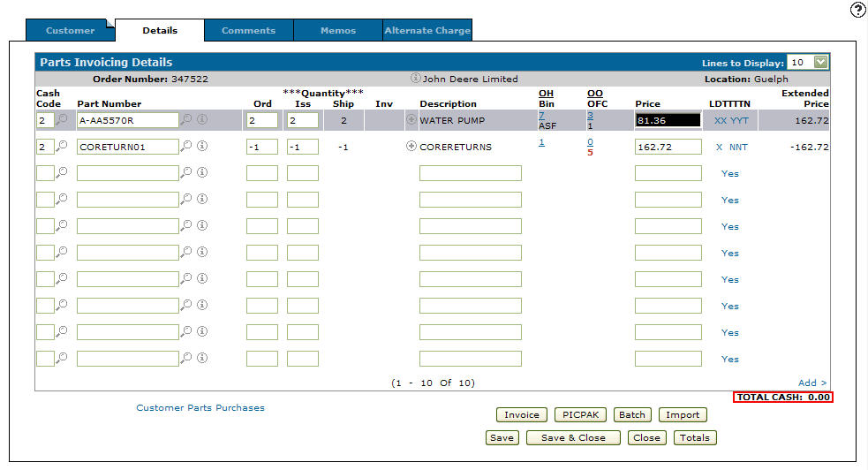Switch to the Customer tab
This screenshot has width=868, height=470.
[70, 31]
